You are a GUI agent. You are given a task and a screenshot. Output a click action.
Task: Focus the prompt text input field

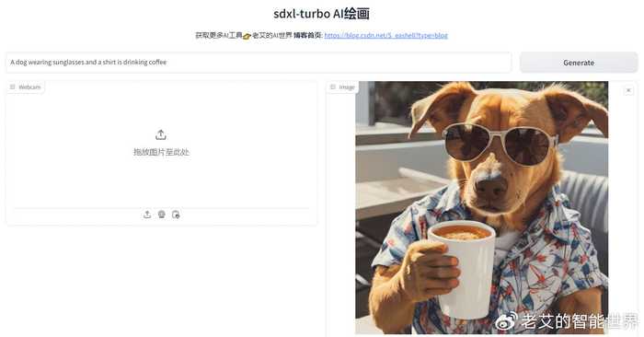pos(259,63)
